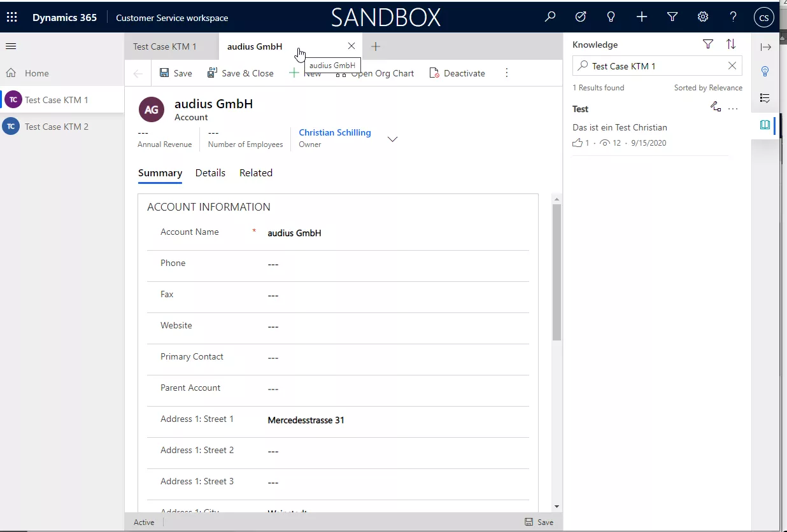Image resolution: width=787 pixels, height=532 pixels.
Task: Click the Save & Close button
Action: (241, 73)
